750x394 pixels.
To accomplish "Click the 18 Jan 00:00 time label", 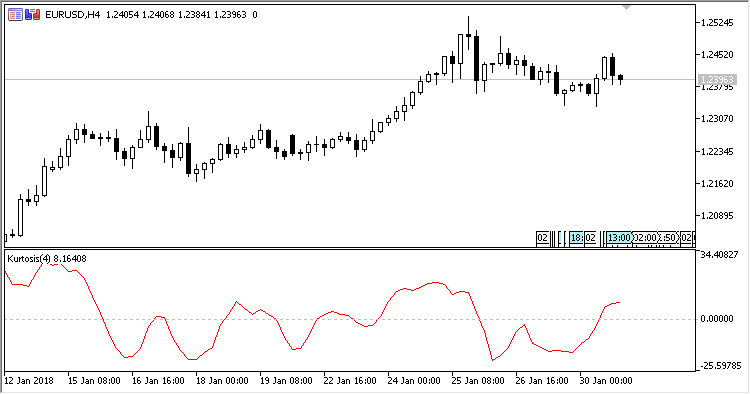I will (222, 381).
